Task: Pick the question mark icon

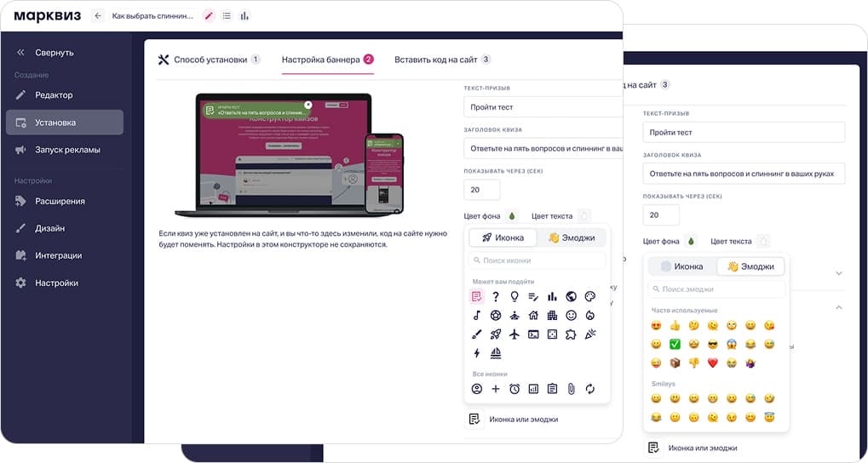Action: coord(496,296)
